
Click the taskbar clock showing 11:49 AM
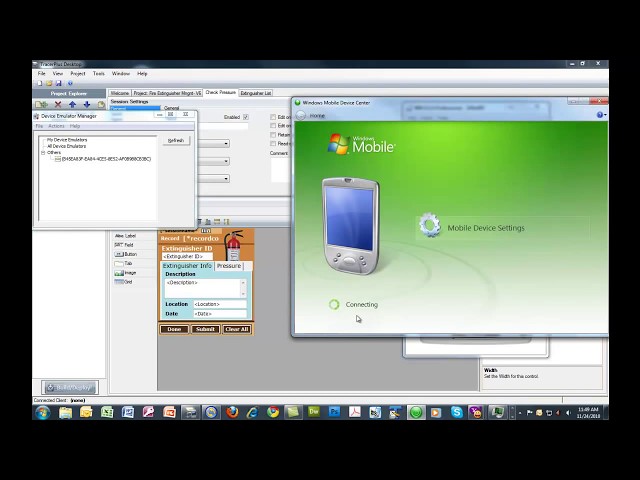pos(588,413)
